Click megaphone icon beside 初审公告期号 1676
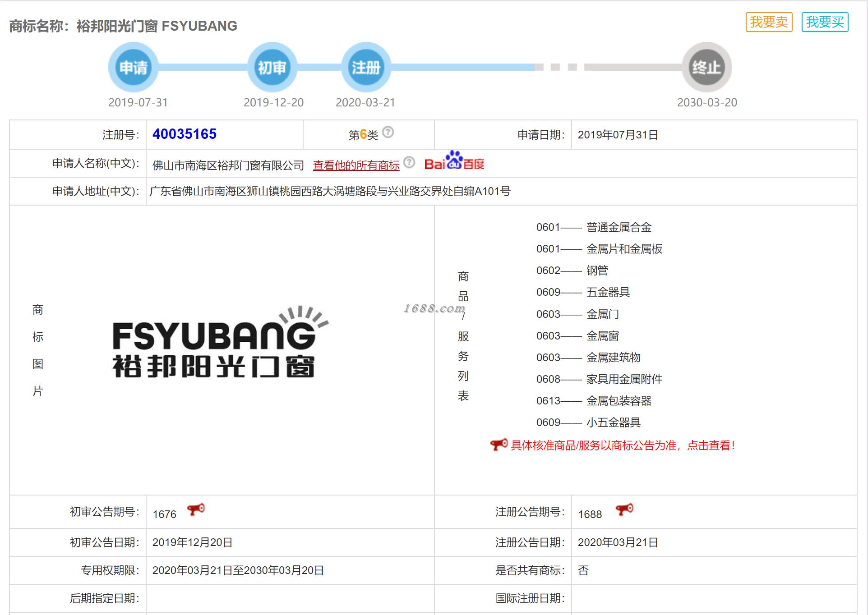 tap(196, 509)
